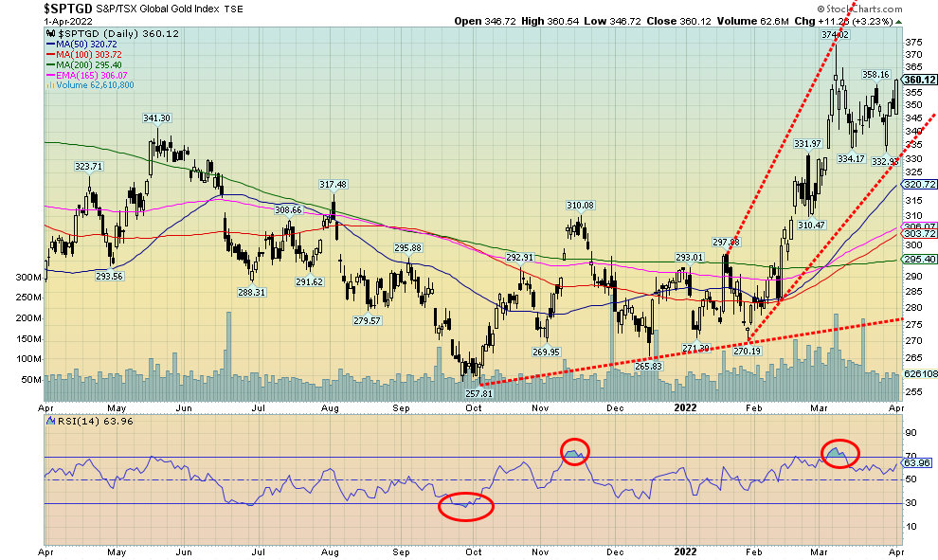Select the EMA(165) 306.07 legend entry
This screenshot has height=560, width=938.
pyautogui.click(x=84, y=75)
